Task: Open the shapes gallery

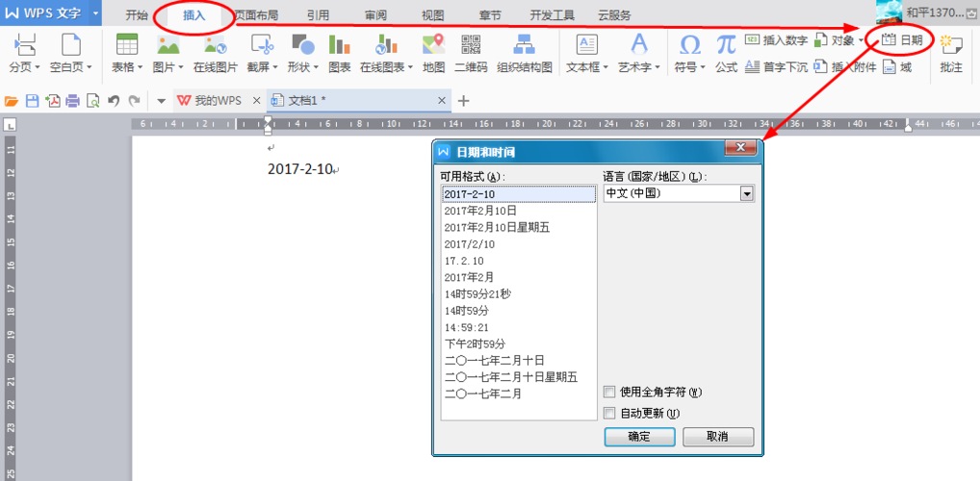Action: (303, 44)
